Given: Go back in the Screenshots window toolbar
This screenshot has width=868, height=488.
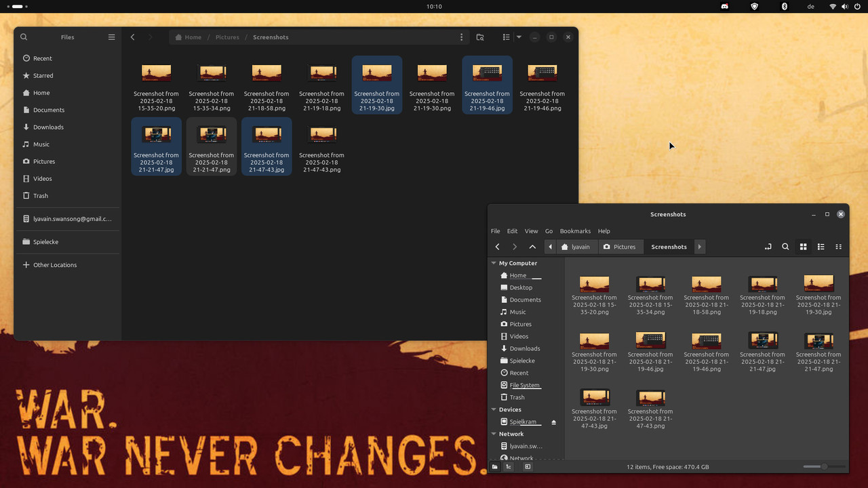Looking at the screenshot, I should [x=497, y=247].
